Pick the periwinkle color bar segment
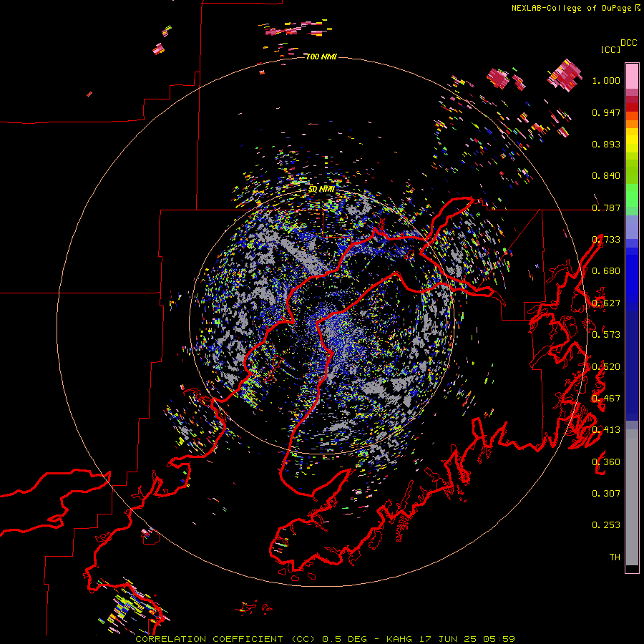This screenshot has height=644, width=644. click(632, 227)
